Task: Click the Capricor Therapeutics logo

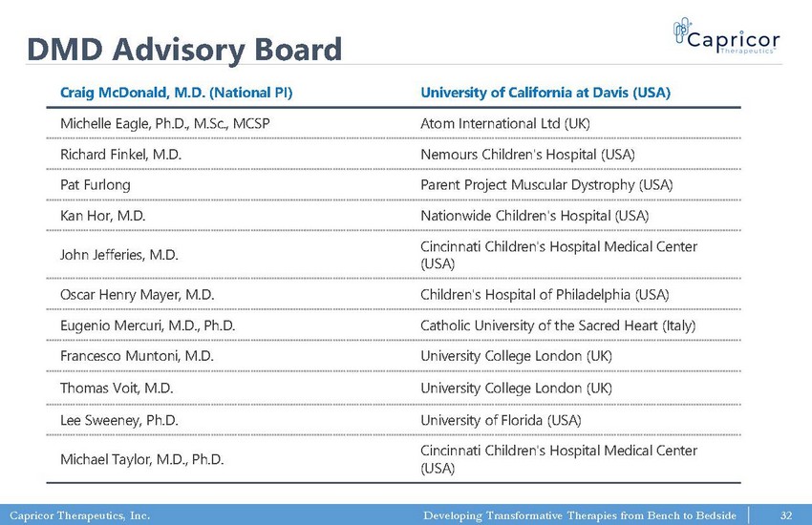Action: (x=726, y=37)
